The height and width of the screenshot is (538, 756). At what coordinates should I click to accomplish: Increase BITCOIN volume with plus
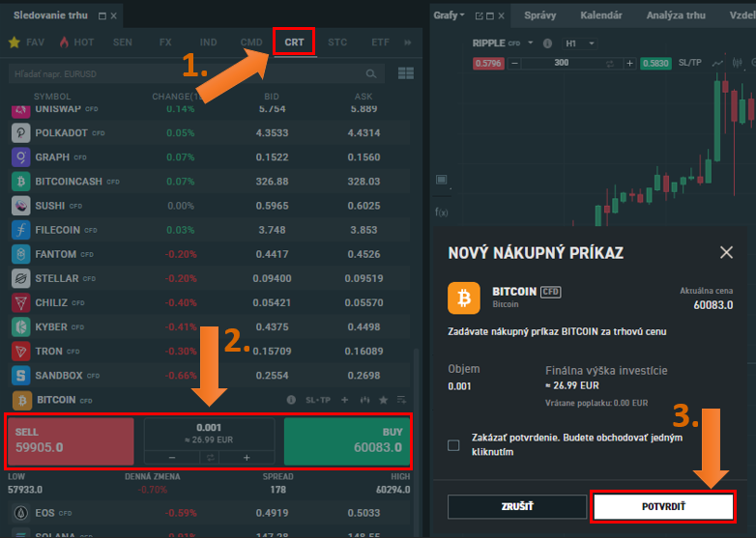[247, 458]
